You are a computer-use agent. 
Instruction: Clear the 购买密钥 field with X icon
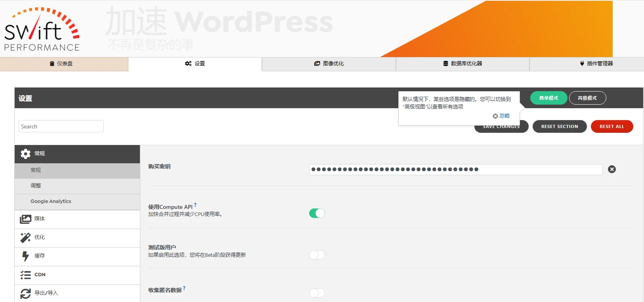(612, 169)
